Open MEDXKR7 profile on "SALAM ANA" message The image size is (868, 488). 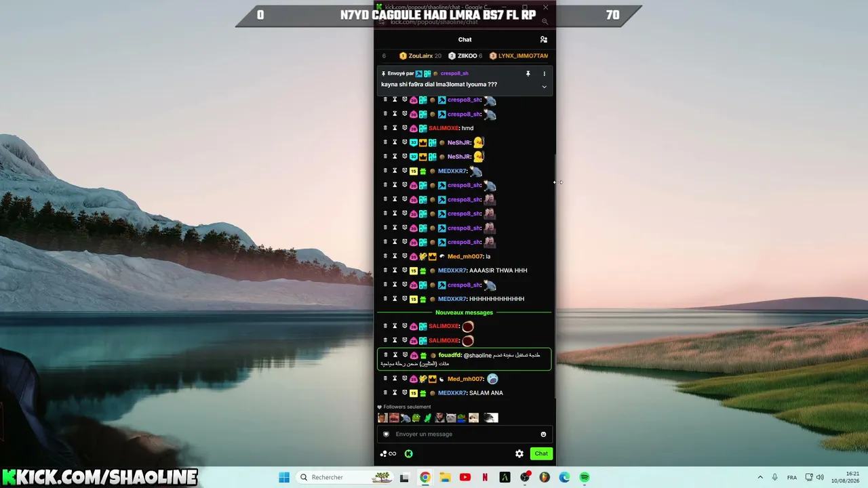pyautogui.click(x=452, y=393)
